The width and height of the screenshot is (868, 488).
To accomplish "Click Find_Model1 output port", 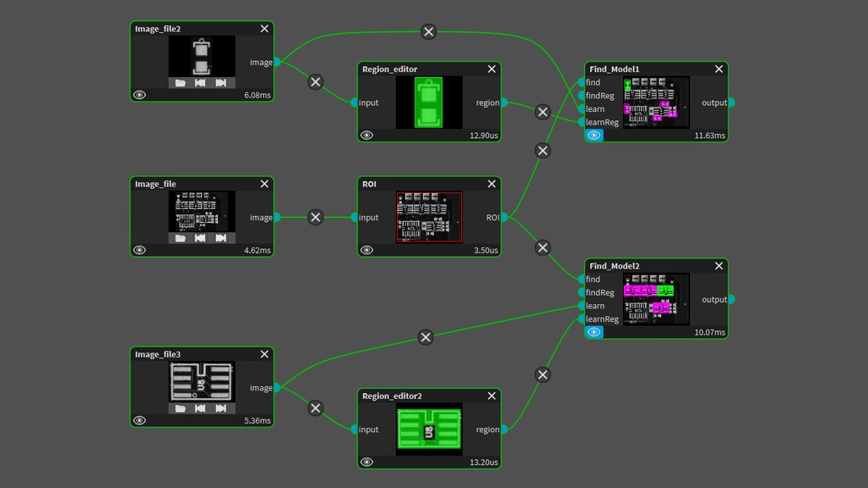I will pos(731,103).
